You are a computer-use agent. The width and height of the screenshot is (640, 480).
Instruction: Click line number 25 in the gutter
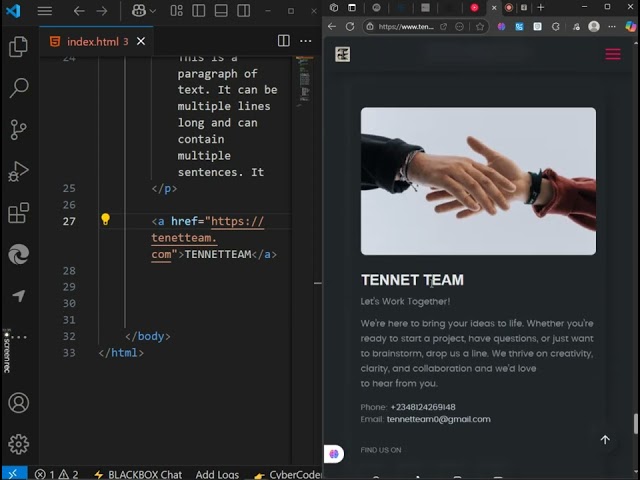[69, 189]
